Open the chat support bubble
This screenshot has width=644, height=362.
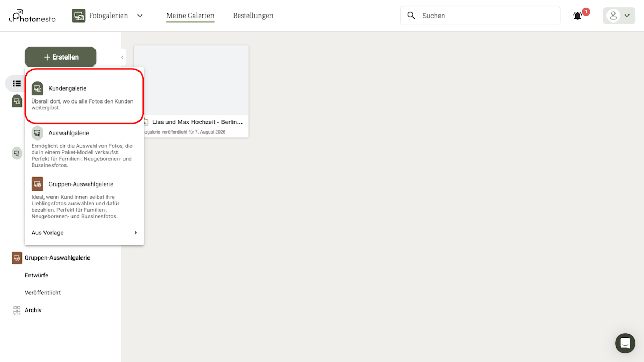pyautogui.click(x=625, y=343)
